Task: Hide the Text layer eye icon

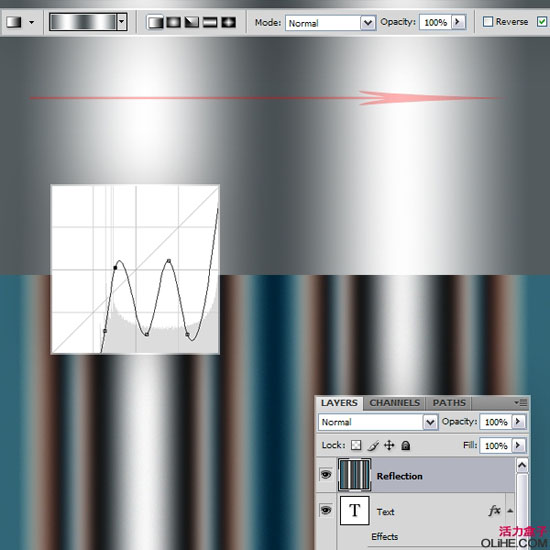Action: tap(326, 510)
